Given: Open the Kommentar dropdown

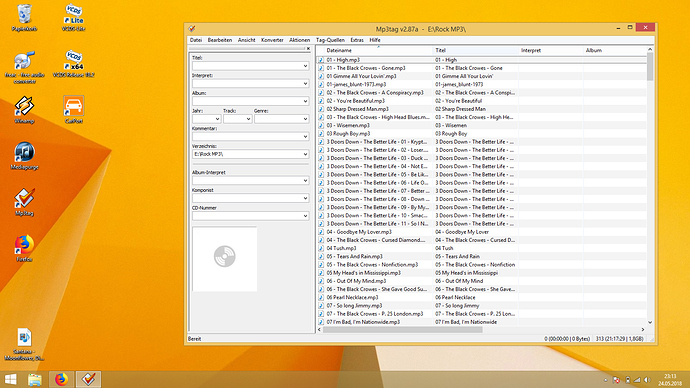Looking at the screenshot, I should pos(305,136).
